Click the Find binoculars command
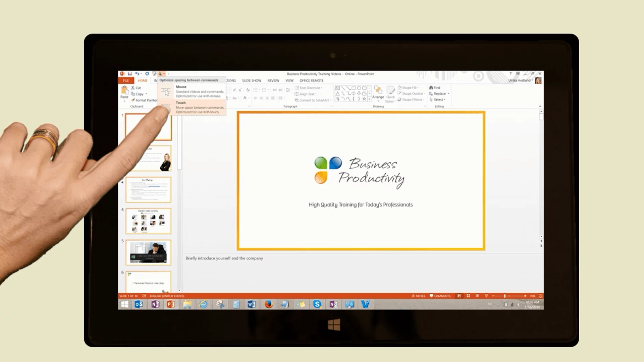The image size is (644, 362). pos(435,88)
